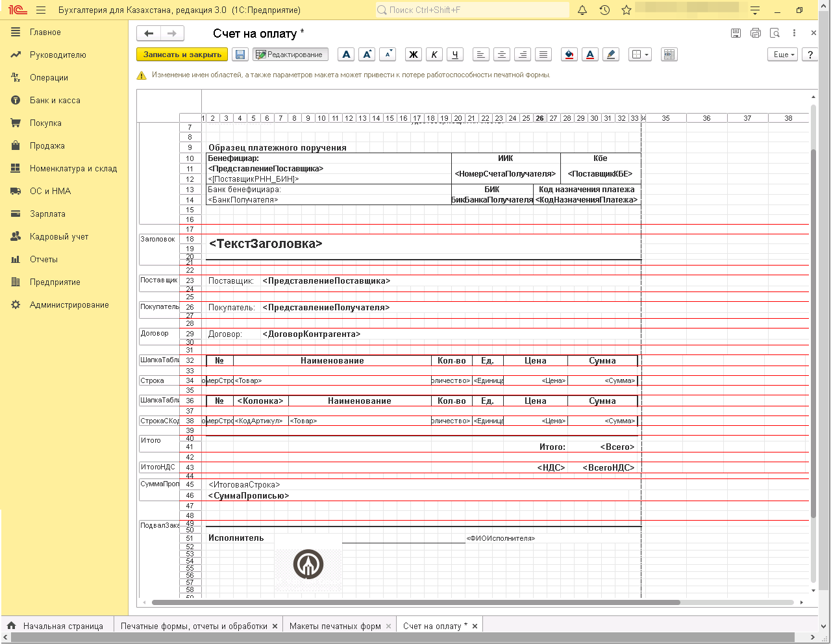Image resolution: width=831 pixels, height=644 pixels.
Task: Open the borders dropdown
Action: [x=640, y=55]
